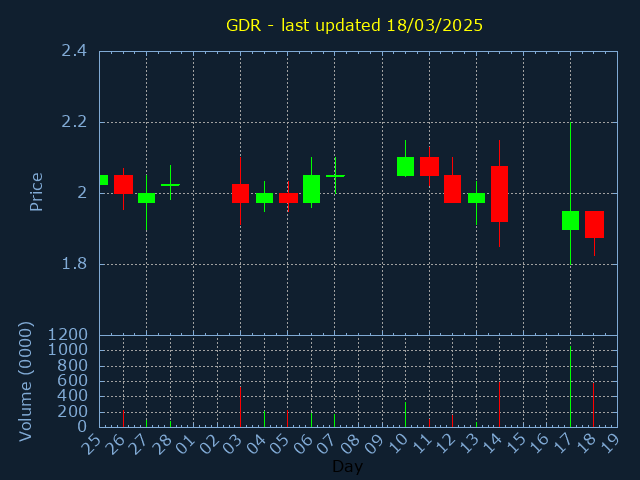Select the 1000 volume axis label
This screenshot has height=480, width=640.
click(x=68, y=350)
